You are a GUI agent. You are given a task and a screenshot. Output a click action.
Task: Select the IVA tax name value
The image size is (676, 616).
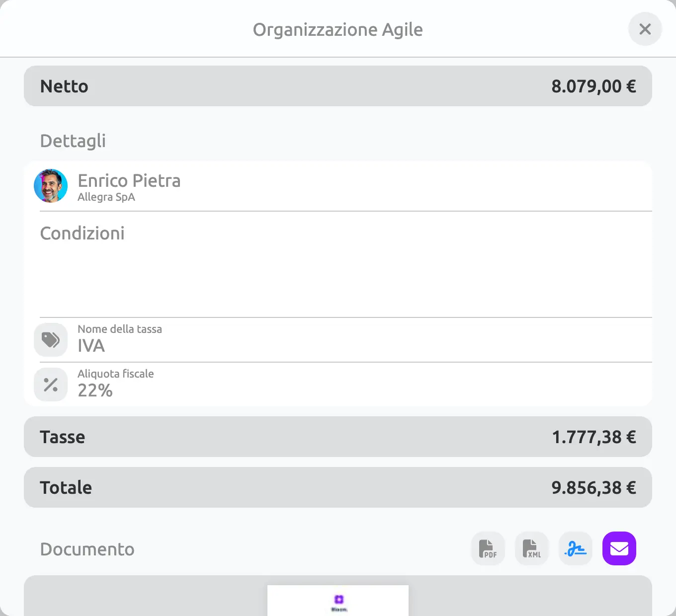[91, 345]
